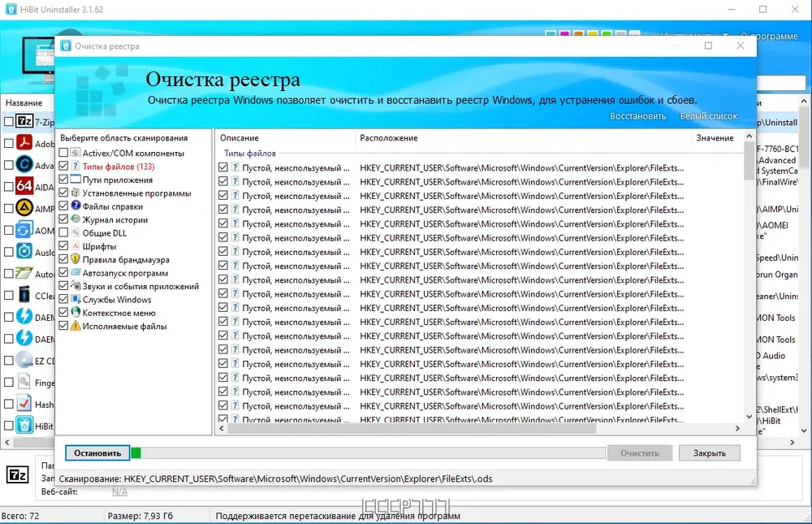
Task: Click the Пути приложения window icon
Action: pyautogui.click(x=76, y=180)
